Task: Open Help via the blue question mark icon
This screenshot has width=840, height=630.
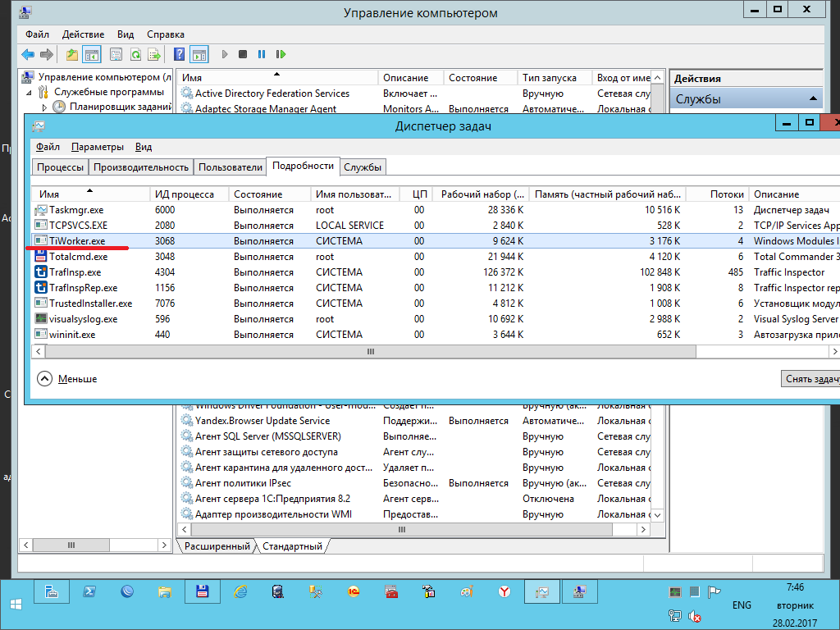Action: click(180, 54)
